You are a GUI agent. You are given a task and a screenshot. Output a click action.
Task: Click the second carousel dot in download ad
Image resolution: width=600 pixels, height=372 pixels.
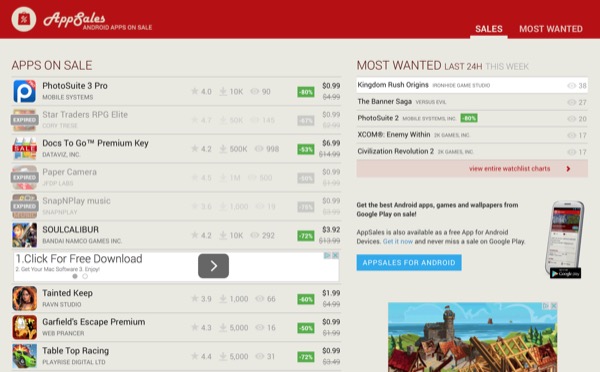click(85, 276)
